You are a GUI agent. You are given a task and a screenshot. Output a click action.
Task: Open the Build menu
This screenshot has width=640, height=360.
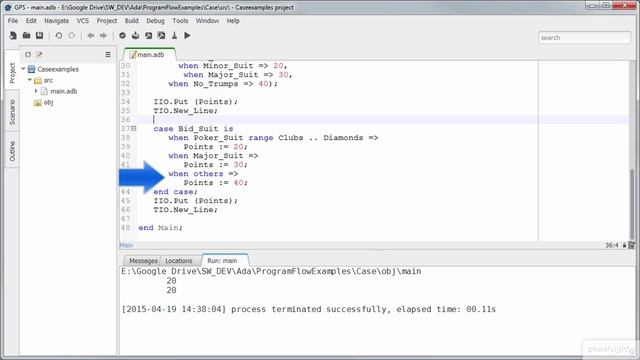[131, 20]
